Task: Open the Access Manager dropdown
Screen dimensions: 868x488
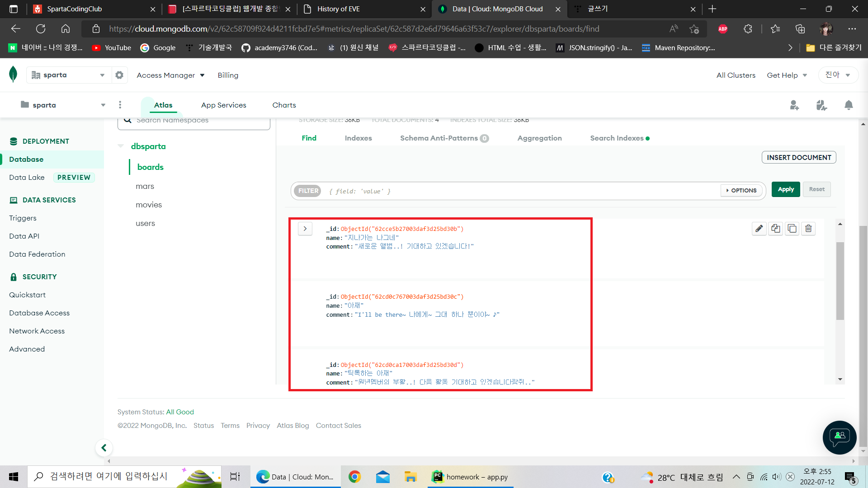Action: [170, 75]
